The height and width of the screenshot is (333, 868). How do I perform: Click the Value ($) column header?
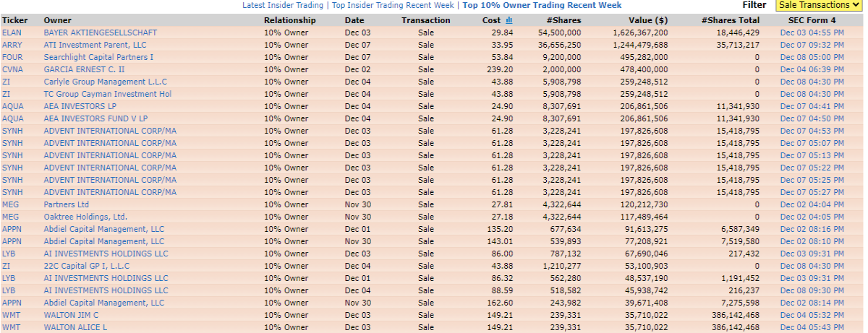click(648, 20)
